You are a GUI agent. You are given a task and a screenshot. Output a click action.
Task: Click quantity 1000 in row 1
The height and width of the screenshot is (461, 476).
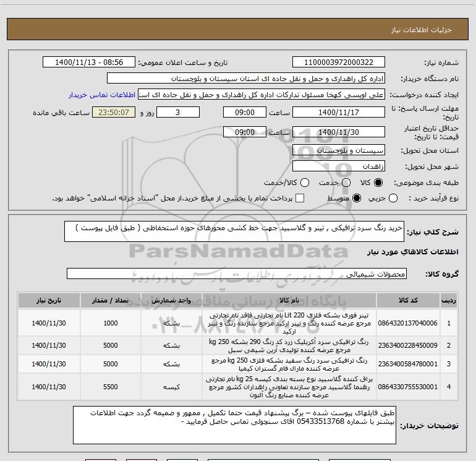point(111,323)
